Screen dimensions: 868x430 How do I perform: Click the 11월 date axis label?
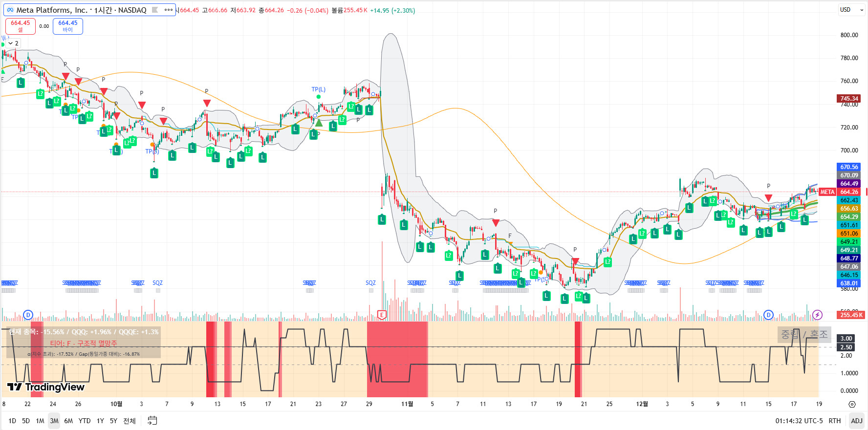pos(407,404)
